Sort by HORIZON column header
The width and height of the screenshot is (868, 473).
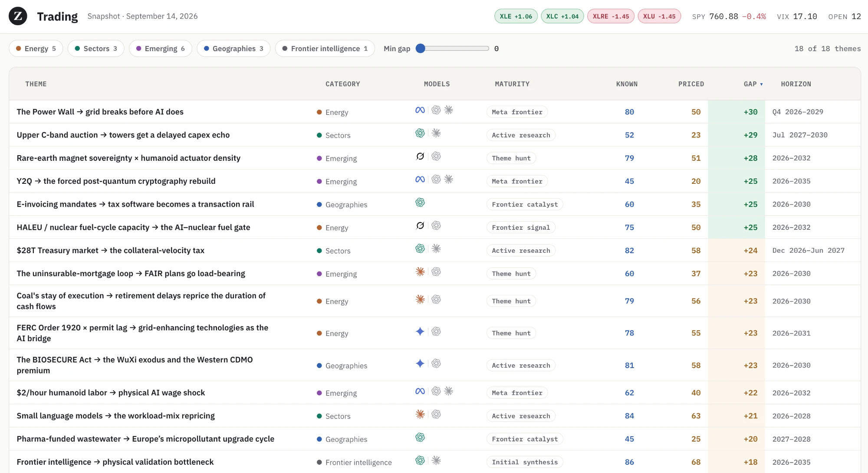tap(796, 84)
